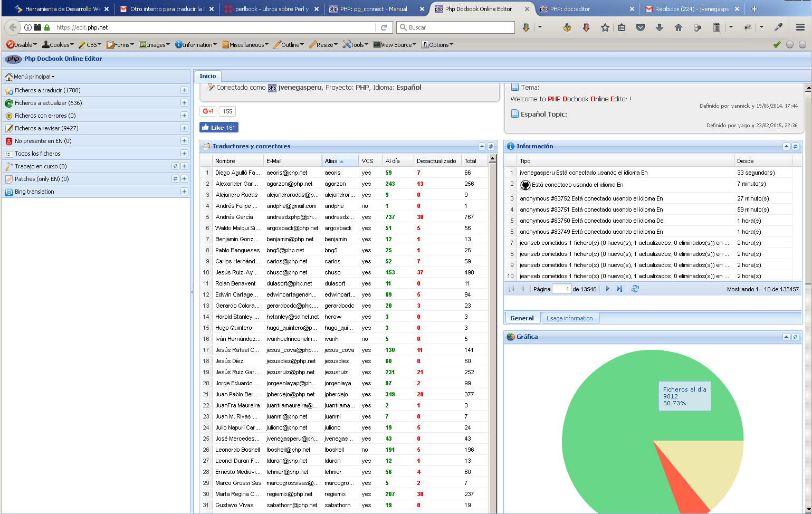The image size is (812, 514).
Task: Refresh the Información grid with reload icon
Action: (635, 289)
